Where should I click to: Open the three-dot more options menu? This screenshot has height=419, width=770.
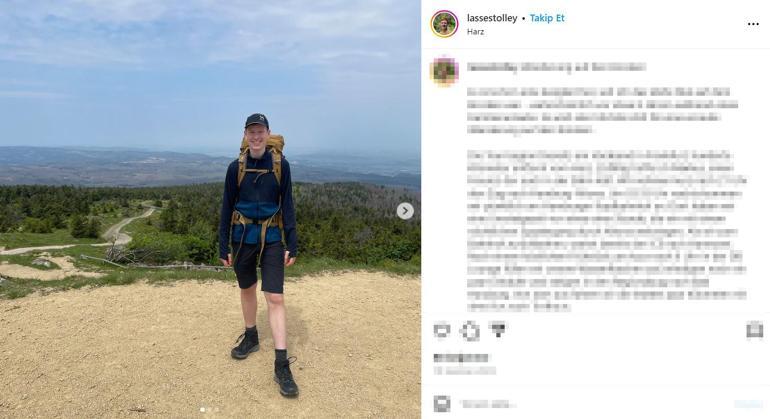point(753,24)
